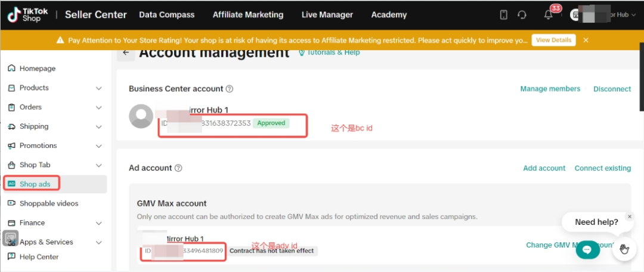Screen dimensions: 644x272
Task: Open the teal chat bubble button
Action: [x=587, y=249]
